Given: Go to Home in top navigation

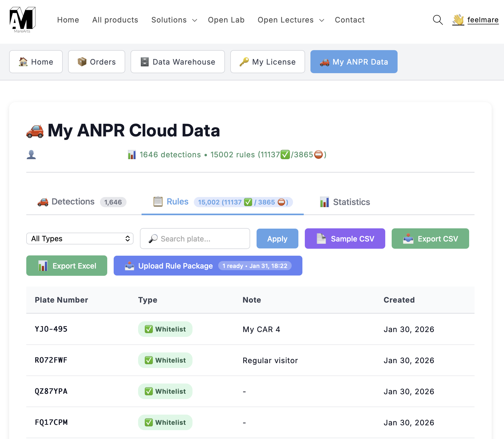Looking at the screenshot, I should coord(68,20).
